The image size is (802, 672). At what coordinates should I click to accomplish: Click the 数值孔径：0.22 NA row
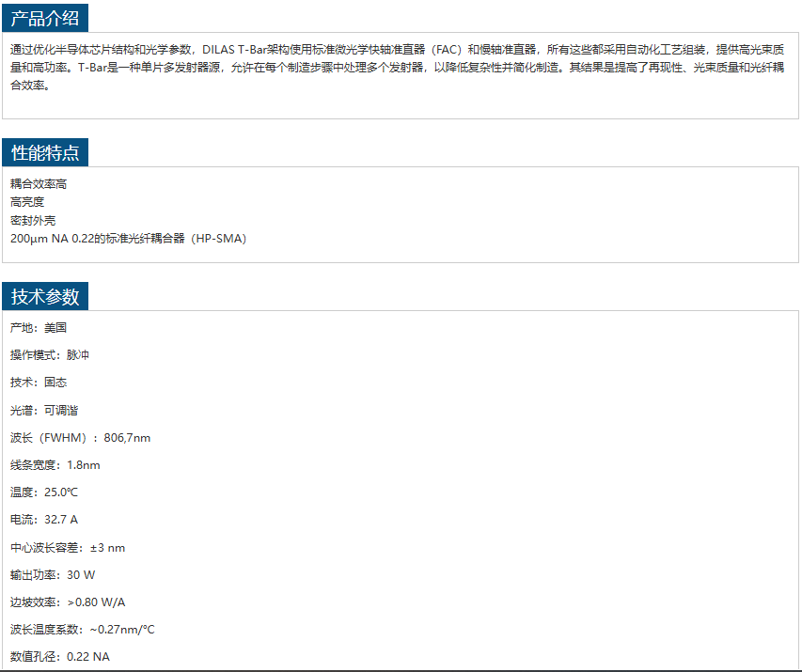coord(59,657)
